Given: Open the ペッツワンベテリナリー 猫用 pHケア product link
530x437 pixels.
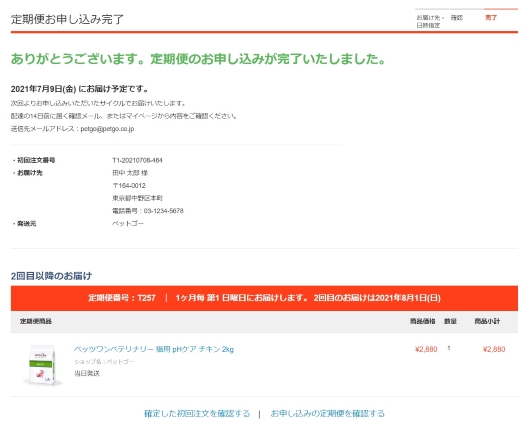Looking at the screenshot, I should tap(154, 349).
